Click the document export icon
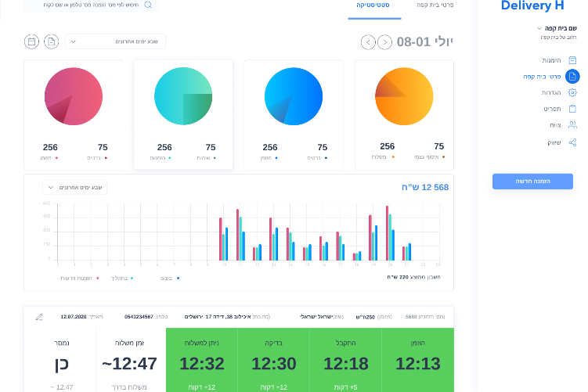Screen dimensions: 588x392 pos(52,41)
